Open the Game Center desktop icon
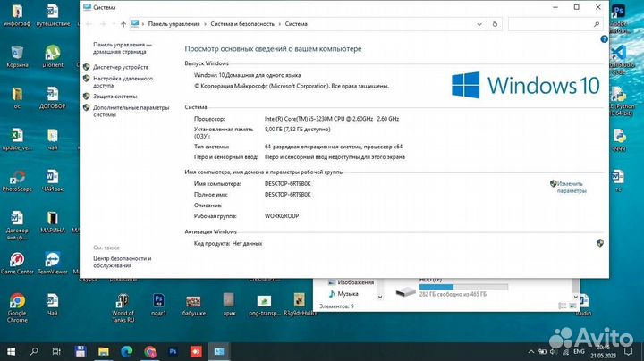Image resolution: width=644 pixels, height=361 pixels. [x=17, y=264]
